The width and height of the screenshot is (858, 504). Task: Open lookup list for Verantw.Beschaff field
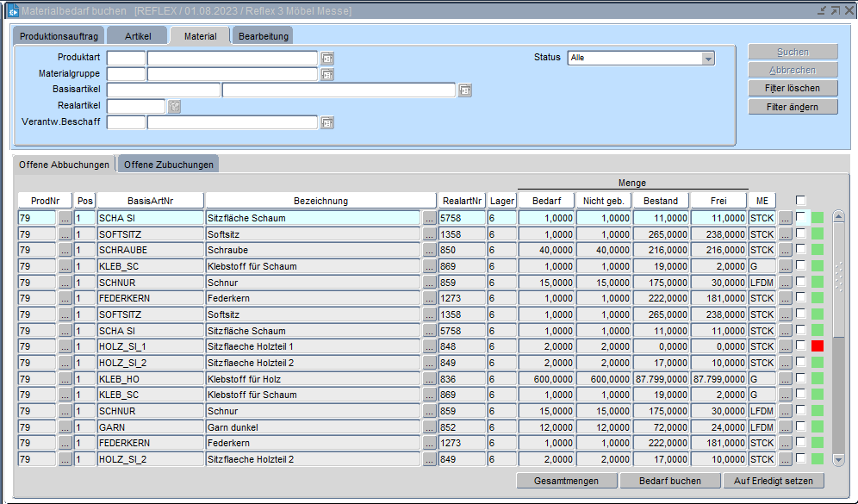(327, 122)
